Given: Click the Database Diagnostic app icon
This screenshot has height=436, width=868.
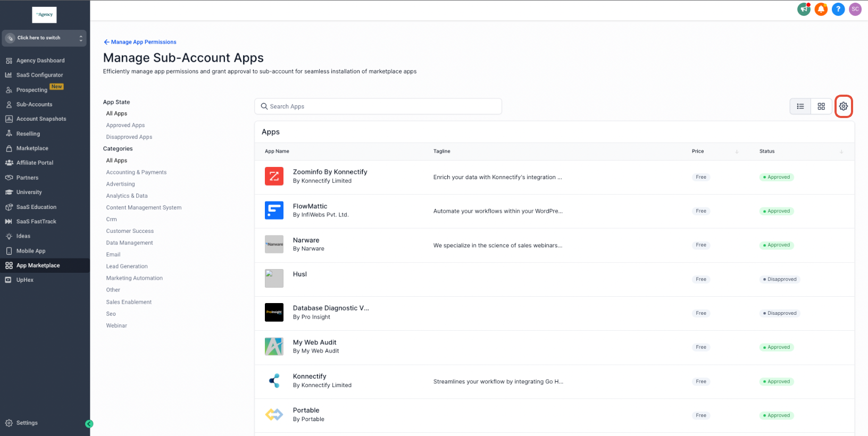Looking at the screenshot, I should [274, 312].
